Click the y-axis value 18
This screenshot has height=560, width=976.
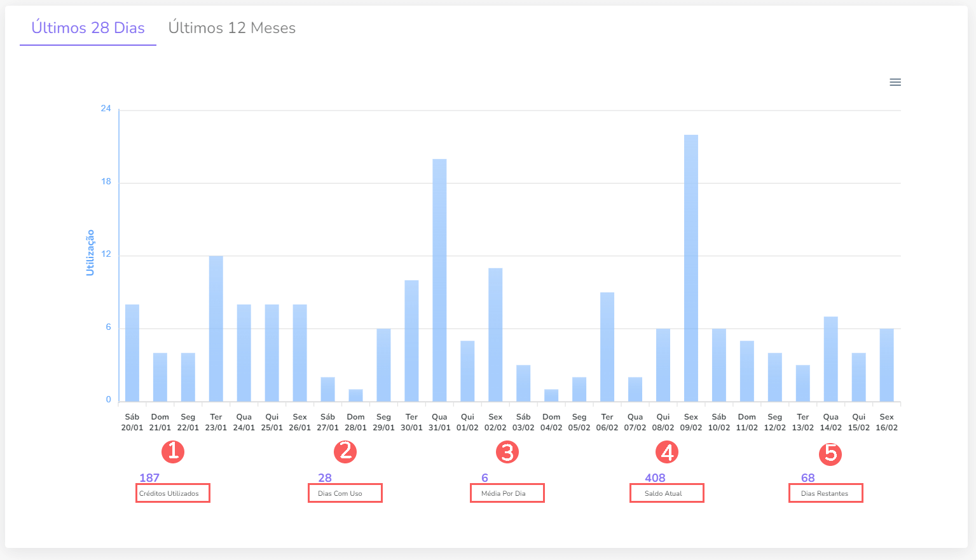point(106,181)
